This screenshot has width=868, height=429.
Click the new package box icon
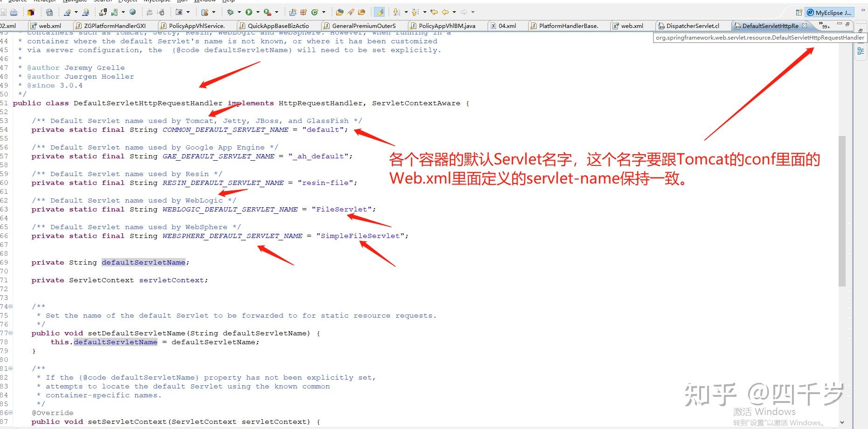[x=31, y=12]
